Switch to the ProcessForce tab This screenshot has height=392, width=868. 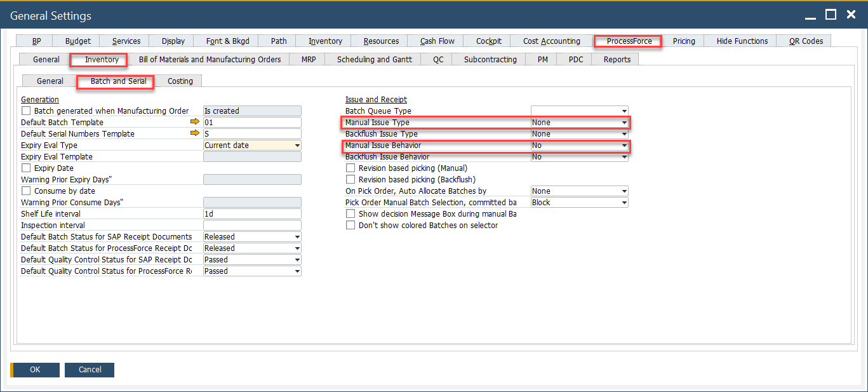(x=627, y=40)
